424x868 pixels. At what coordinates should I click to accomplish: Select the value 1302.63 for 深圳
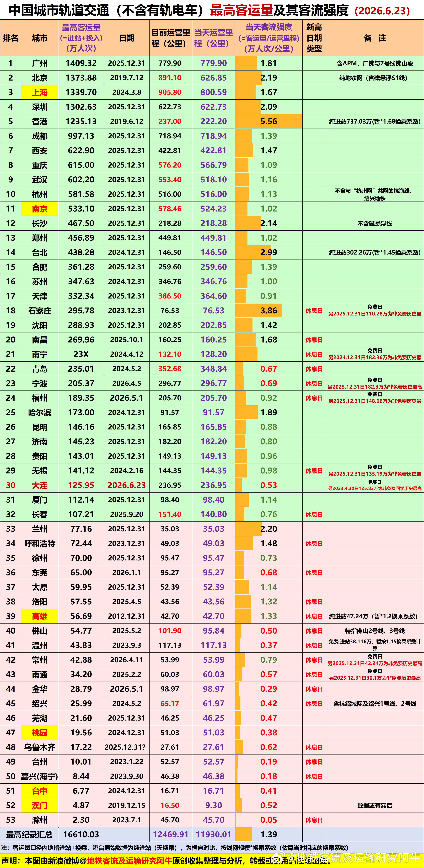[x=81, y=107]
